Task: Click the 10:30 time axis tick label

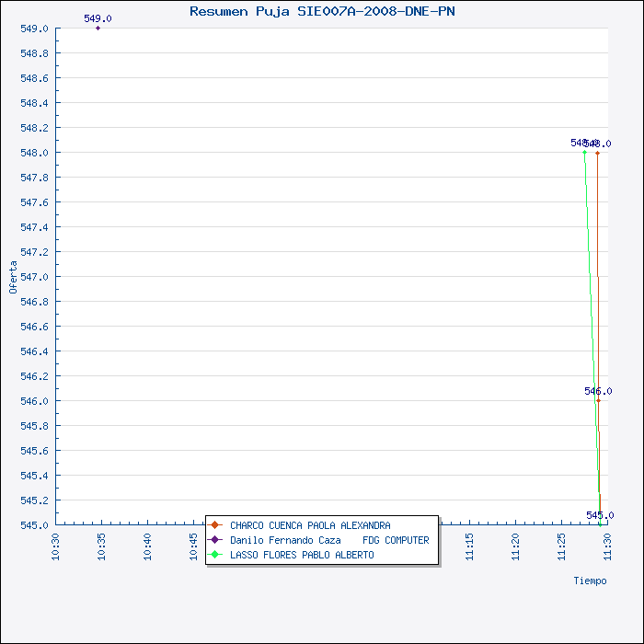Action: tap(56, 544)
